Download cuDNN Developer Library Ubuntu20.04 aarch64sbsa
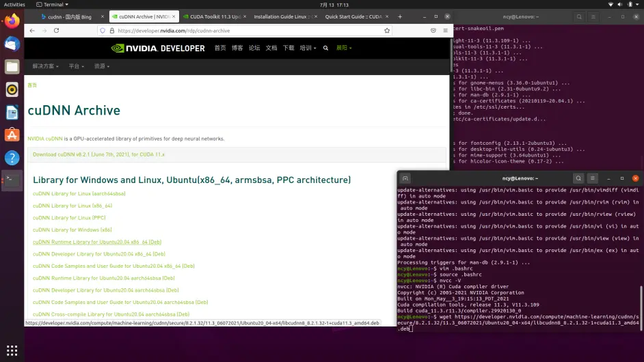644x362 pixels. click(x=105, y=290)
